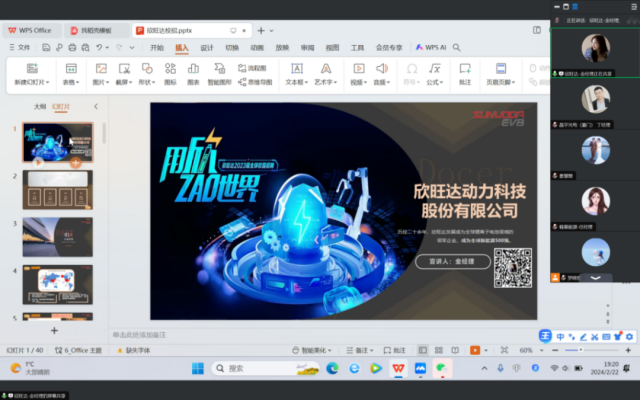Click the orange slideshow play button in status bar
This screenshot has height=400, width=640.
click(x=475, y=350)
